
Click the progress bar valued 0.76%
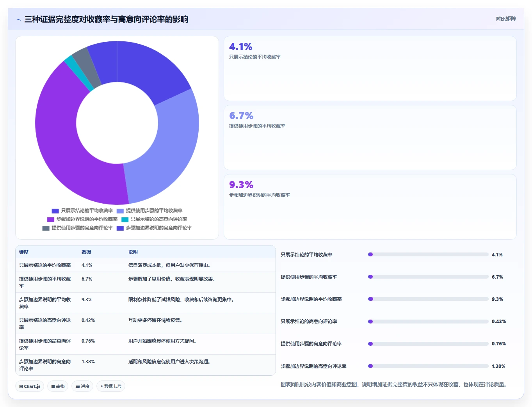(428, 344)
